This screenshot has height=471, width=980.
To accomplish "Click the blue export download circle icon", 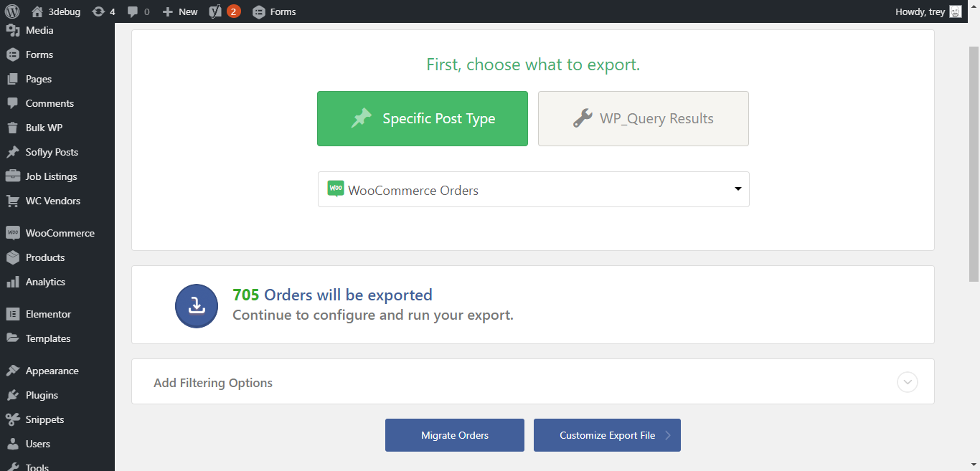I will click(197, 306).
